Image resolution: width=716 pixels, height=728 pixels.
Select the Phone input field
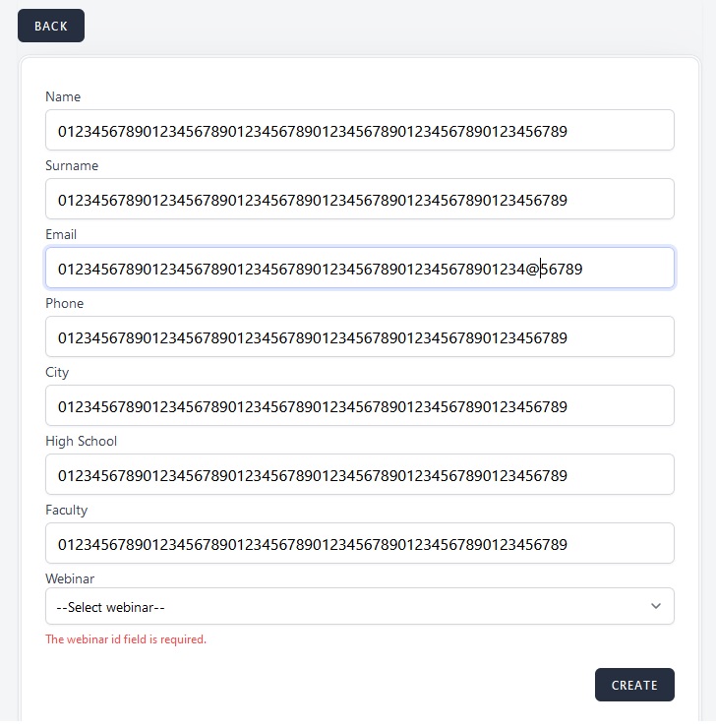click(359, 336)
